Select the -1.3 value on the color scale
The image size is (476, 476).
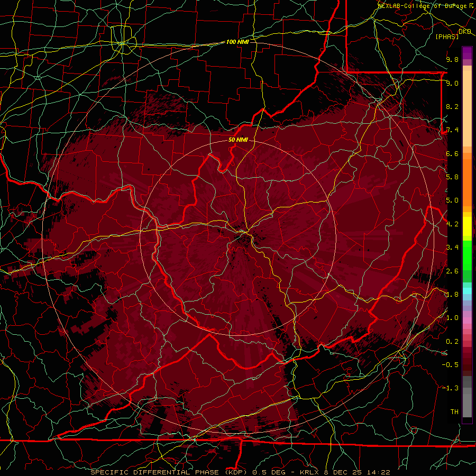(450, 388)
